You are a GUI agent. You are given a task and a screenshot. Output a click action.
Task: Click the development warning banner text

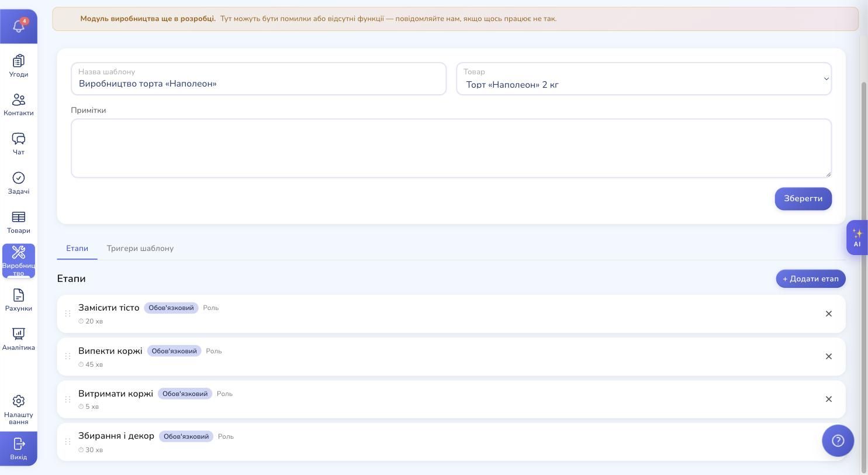tap(319, 19)
